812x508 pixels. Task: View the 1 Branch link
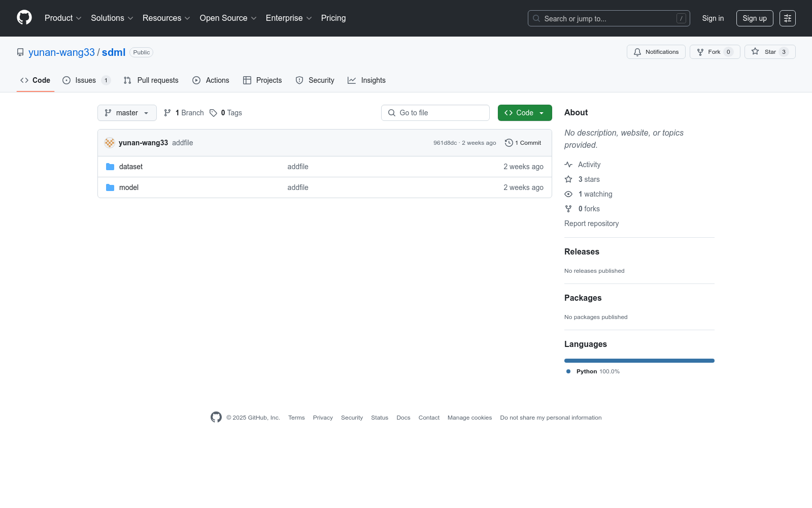[184, 113]
